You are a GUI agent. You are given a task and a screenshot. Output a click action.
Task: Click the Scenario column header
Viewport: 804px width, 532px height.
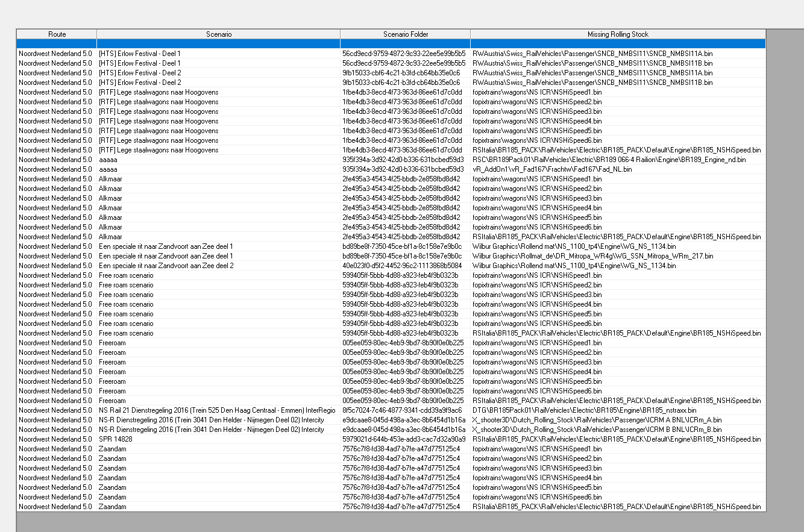pyautogui.click(x=218, y=34)
